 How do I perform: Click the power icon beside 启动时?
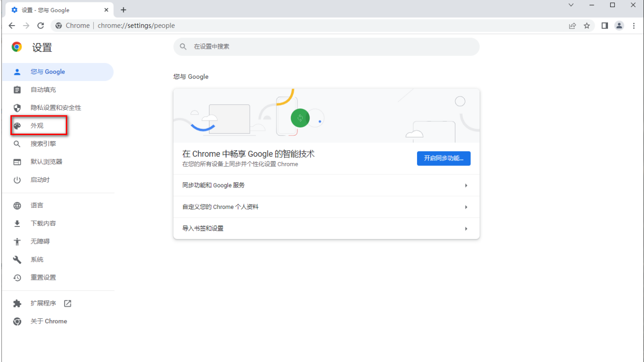click(17, 180)
